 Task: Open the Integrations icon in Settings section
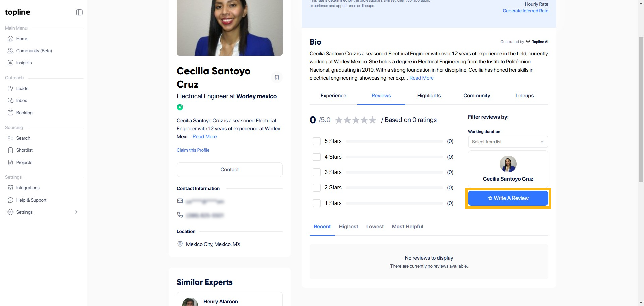tap(10, 188)
